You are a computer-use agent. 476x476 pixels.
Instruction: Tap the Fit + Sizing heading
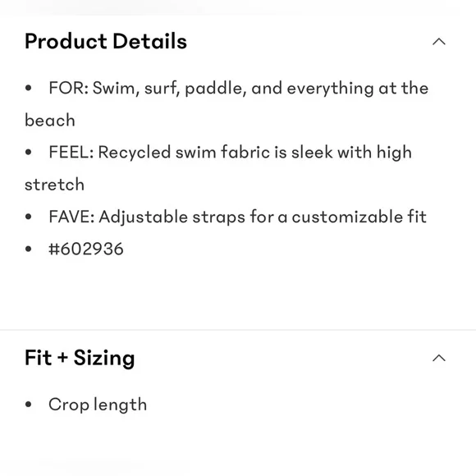click(80, 358)
